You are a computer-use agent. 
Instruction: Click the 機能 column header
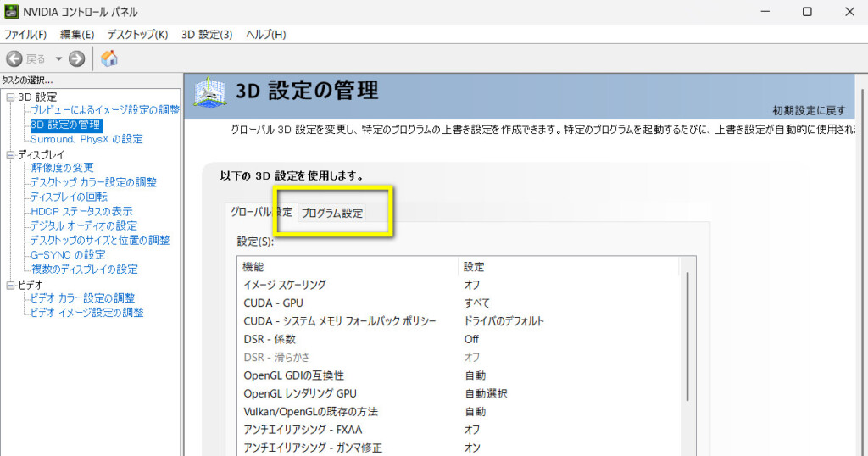[x=348, y=267]
